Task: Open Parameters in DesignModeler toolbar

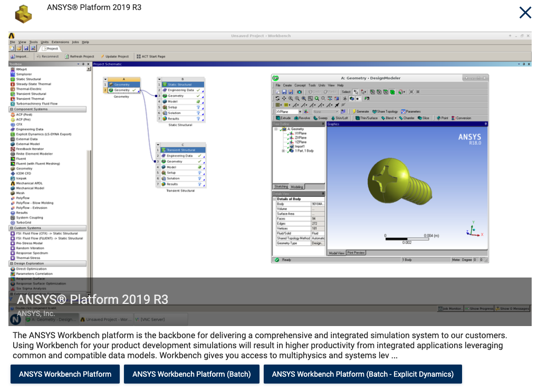Action: 411,111
